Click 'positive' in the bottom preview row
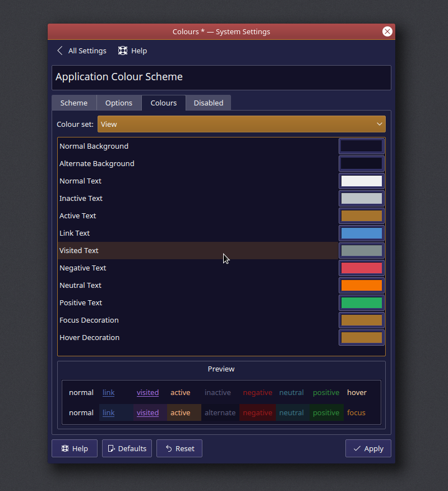Viewport: 448px width, 491px height. (326, 412)
